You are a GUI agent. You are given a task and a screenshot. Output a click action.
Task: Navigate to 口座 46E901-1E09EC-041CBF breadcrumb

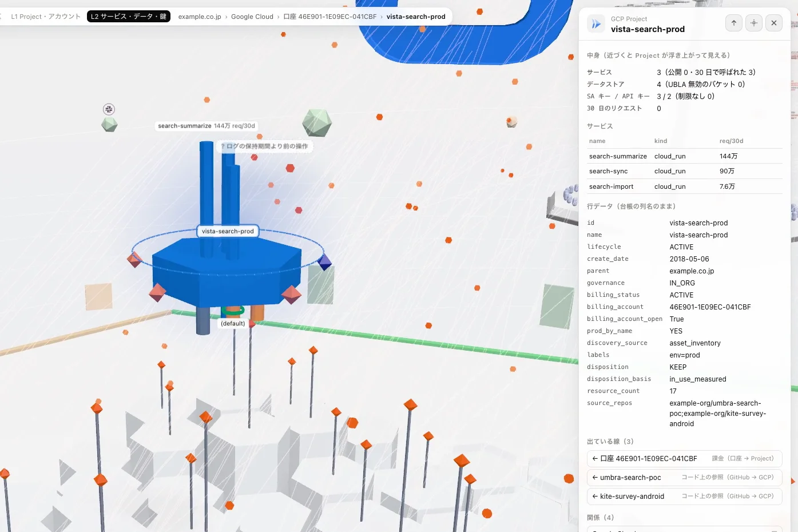click(x=330, y=17)
